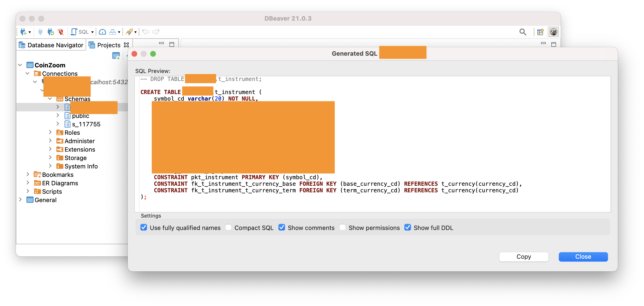This screenshot has height=306, width=644.
Task: Click the golden brush tool icon
Action: pyautogui.click(x=129, y=32)
